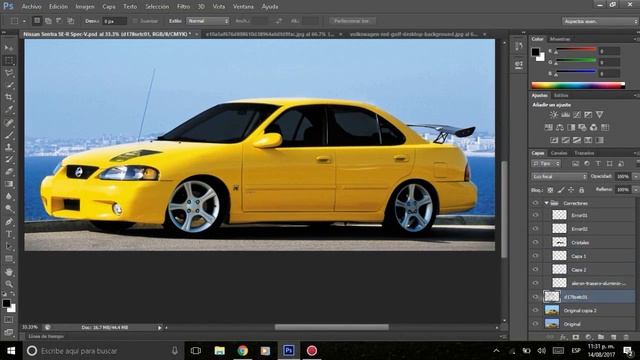Viewport: 640px width, 360px height.
Task: Open the layer filter Tipo dropdown
Action: (x=546, y=164)
